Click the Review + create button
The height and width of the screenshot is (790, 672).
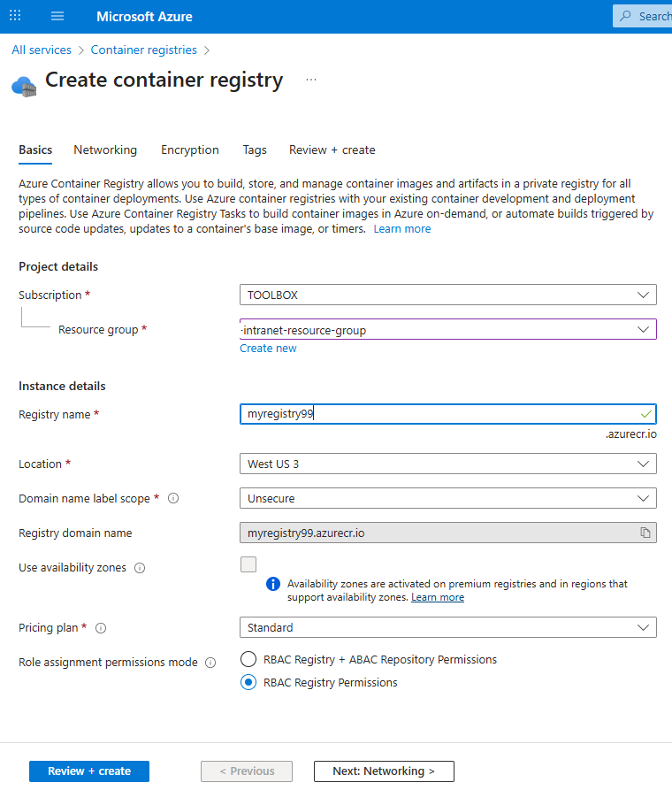[x=89, y=771]
